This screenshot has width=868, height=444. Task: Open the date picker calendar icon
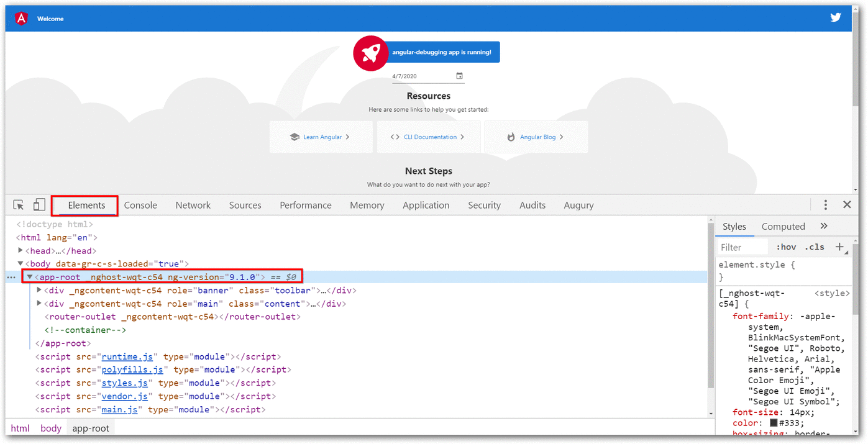460,76
